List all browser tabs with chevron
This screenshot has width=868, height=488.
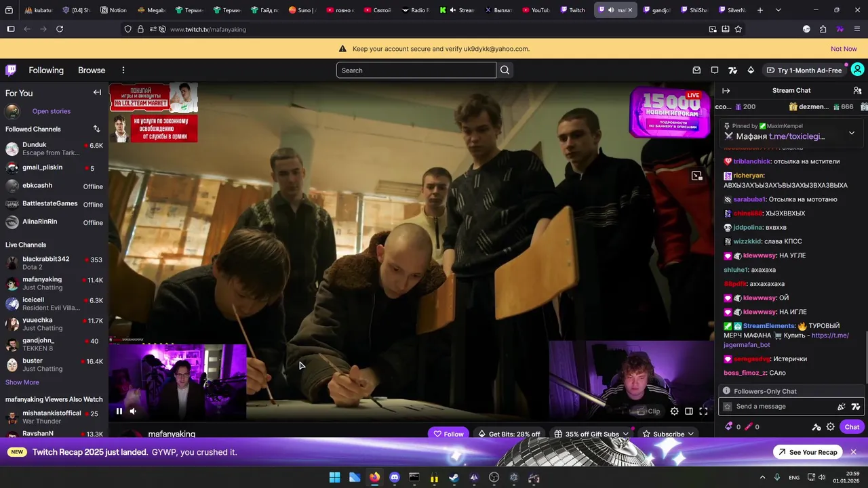coord(778,10)
